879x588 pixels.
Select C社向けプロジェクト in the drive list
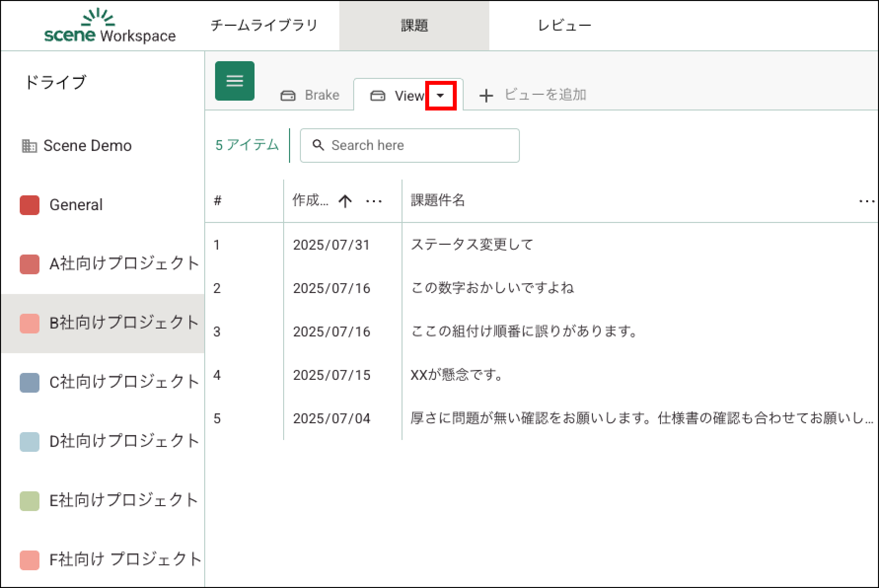point(123,382)
